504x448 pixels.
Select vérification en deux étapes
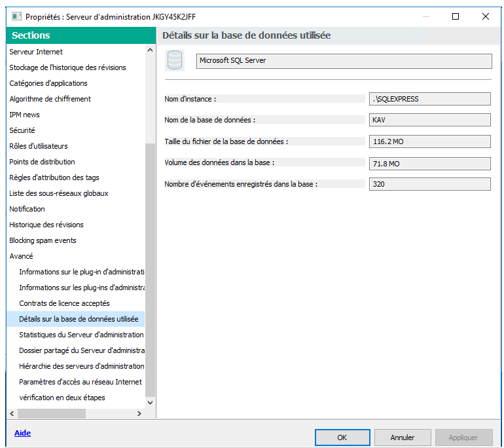(62, 398)
